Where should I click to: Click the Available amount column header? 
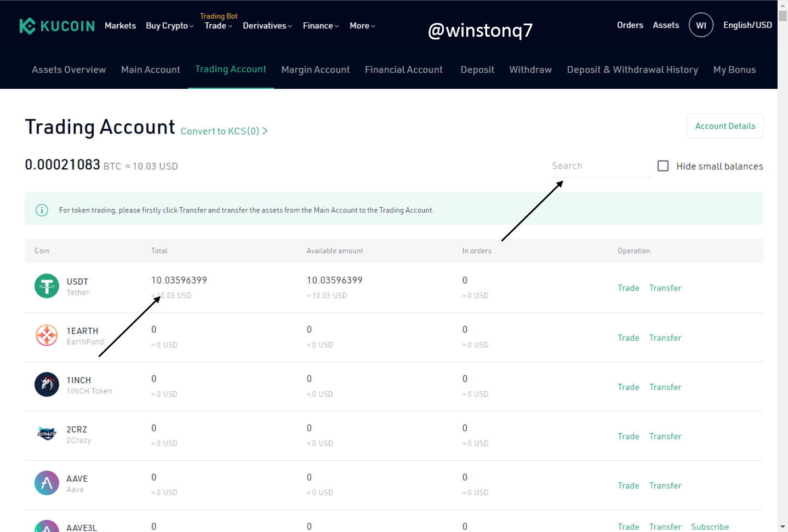point(335,251)
